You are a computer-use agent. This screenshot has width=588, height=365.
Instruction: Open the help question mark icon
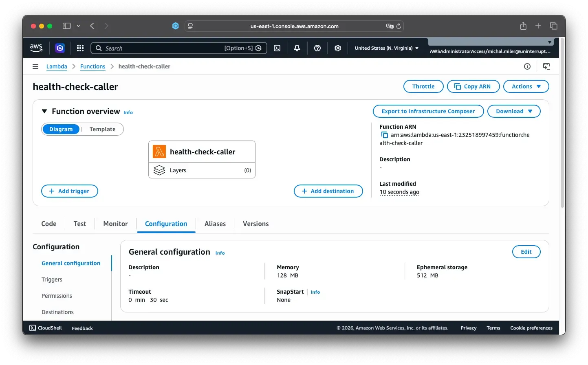tap(317, 48)
